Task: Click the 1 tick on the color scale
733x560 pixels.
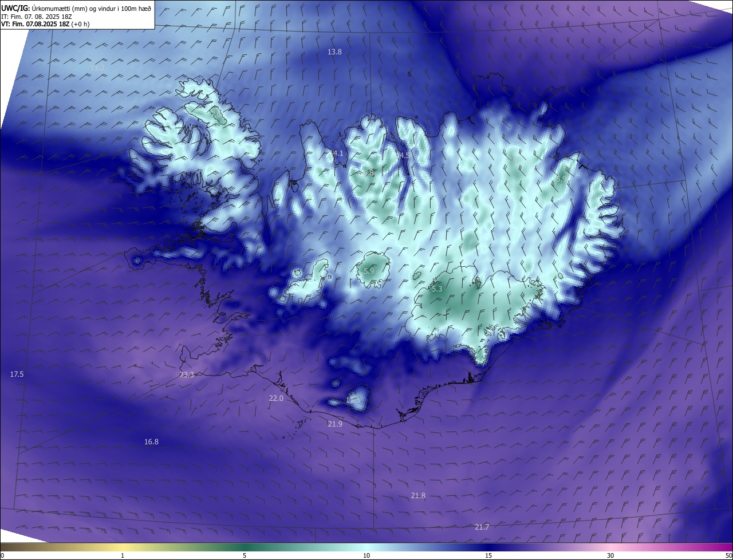Action: point(123,555)
